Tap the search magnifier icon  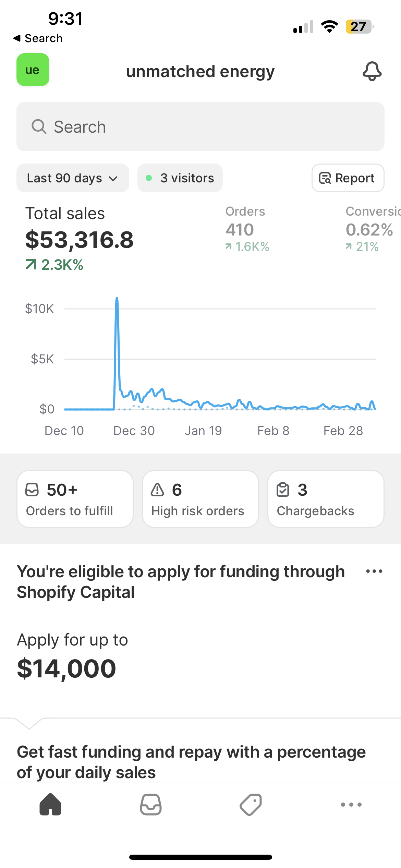click(x=39, y=126)
